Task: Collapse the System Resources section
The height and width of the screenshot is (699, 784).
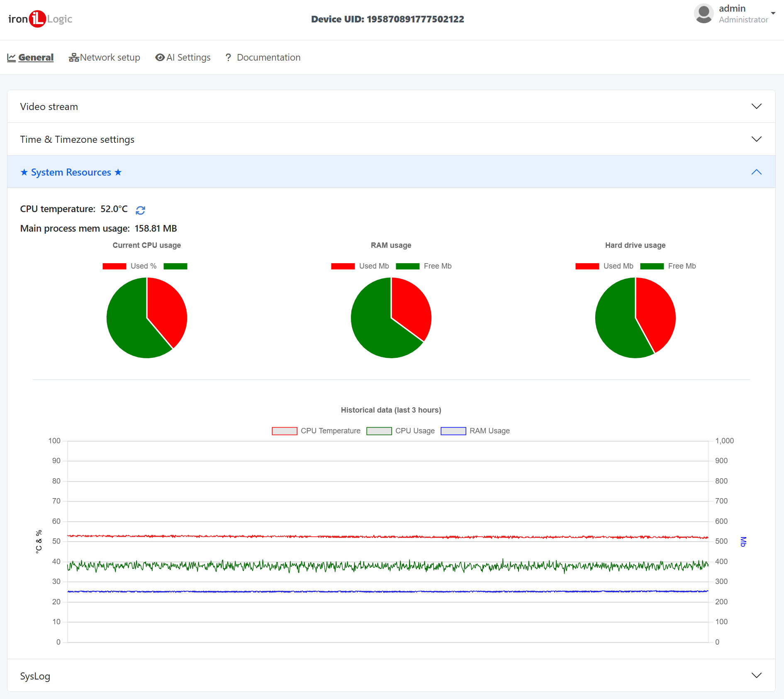Action: 756,172
